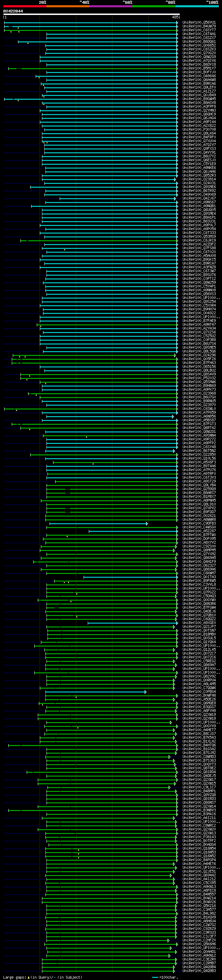
Task: Select hit label UniRef100_Q259Q9
Action: (199, 489)
